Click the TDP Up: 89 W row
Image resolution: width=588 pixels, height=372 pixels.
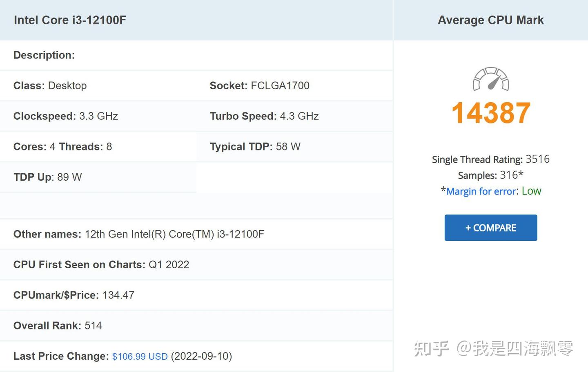tap(47, 177)
